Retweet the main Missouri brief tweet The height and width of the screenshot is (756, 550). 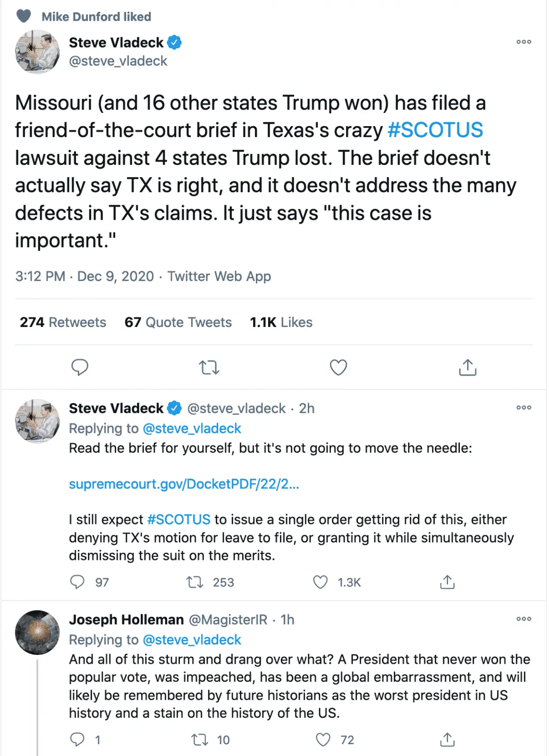(209, 367)
